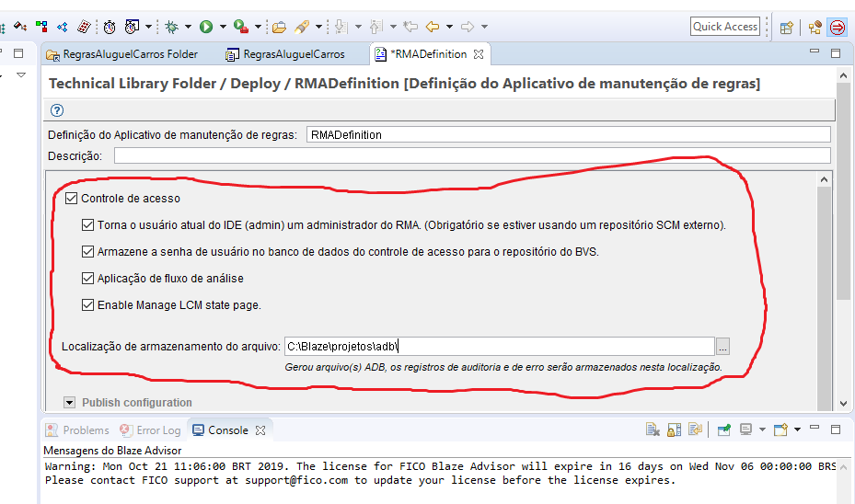The height and width of the screenshot is (504, 855).
Task: Click the yellow Back arrow icon
Action: pos(433,26)
